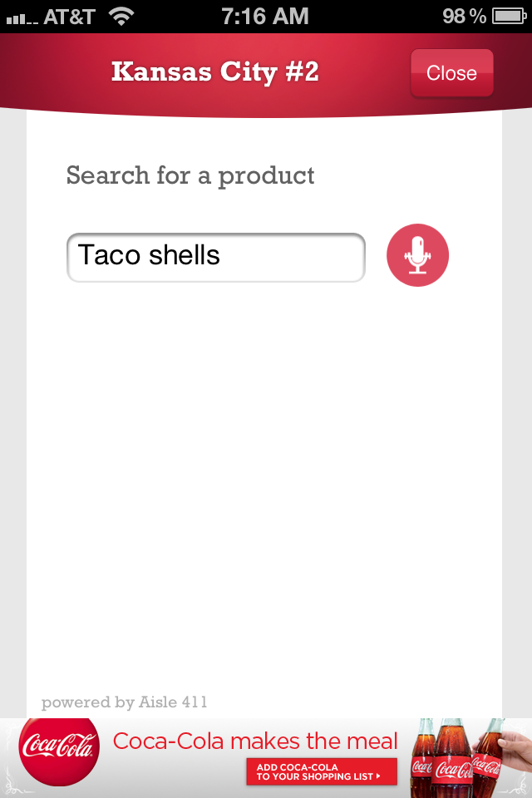
Task: Click the powered by Aisle 411 text
Action: pos(124,702)
